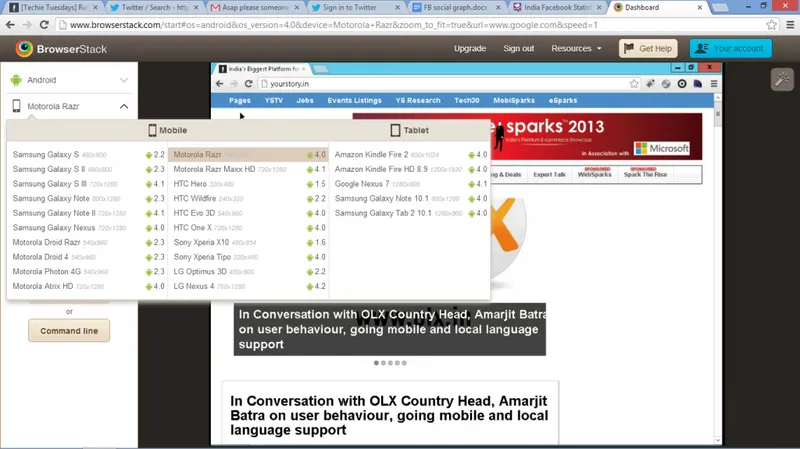Select Samsung Galaxy S III device
800x449 pixels.
88,184
